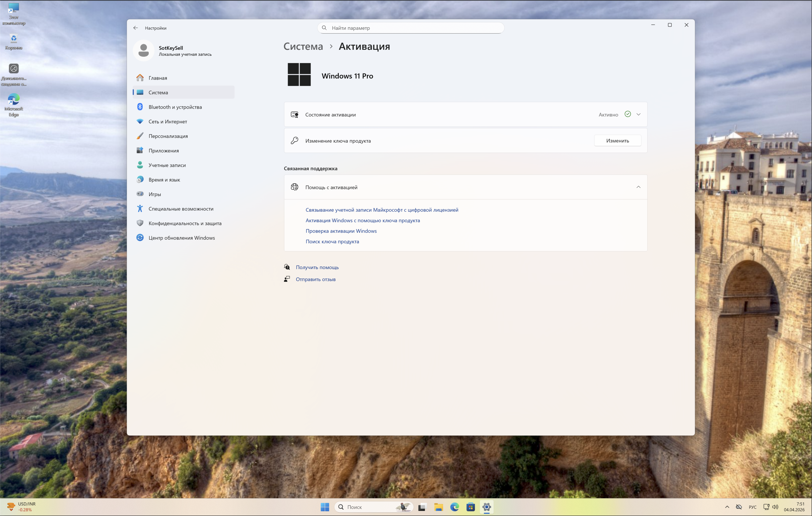The image size is (812, 516).
Task: Click the Найти параметр search field
Action: pyautogui.click(x=410, y=28)
